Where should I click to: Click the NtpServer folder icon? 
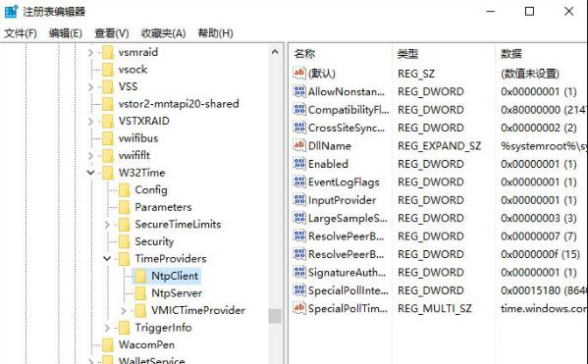[140, 293]
